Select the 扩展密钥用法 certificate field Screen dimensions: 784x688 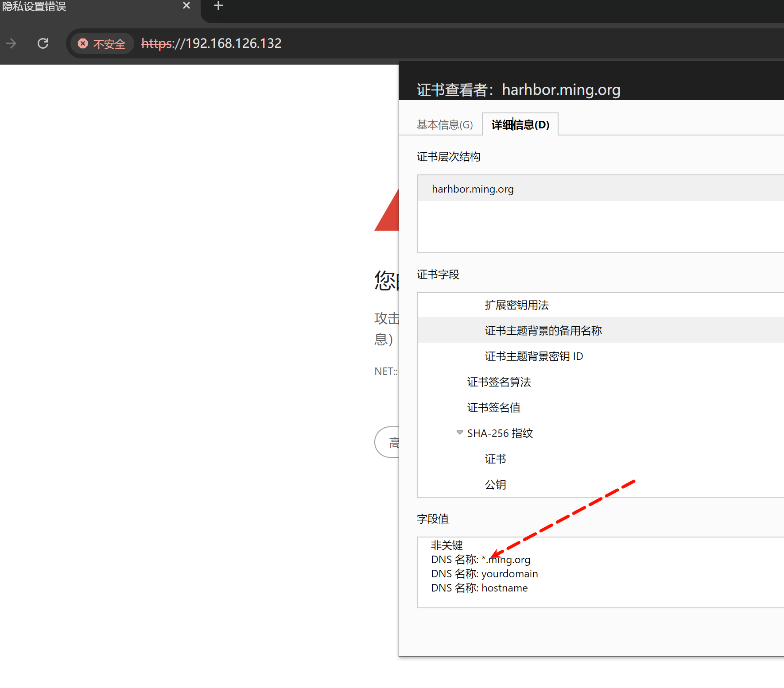point(516,305)
